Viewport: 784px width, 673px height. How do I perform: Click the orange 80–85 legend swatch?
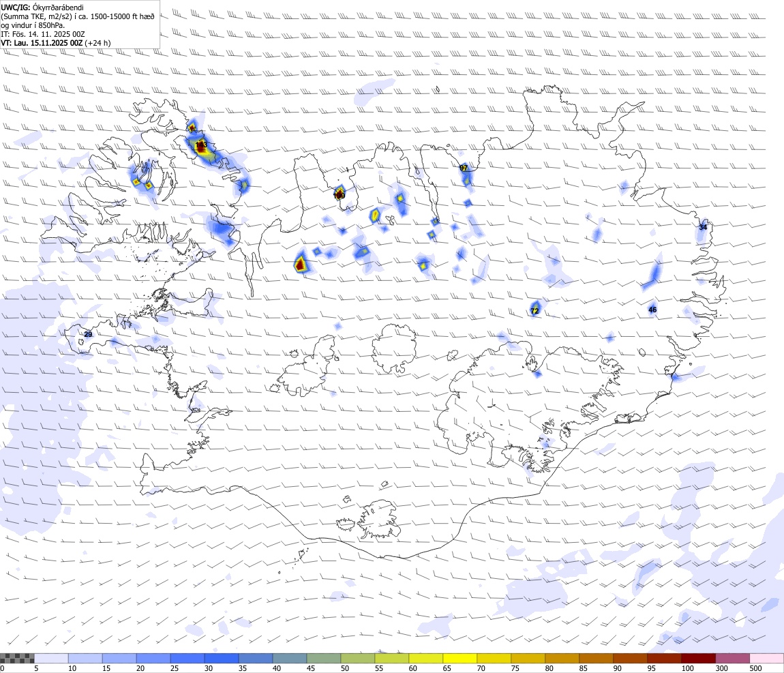click(x=562, y=659)
